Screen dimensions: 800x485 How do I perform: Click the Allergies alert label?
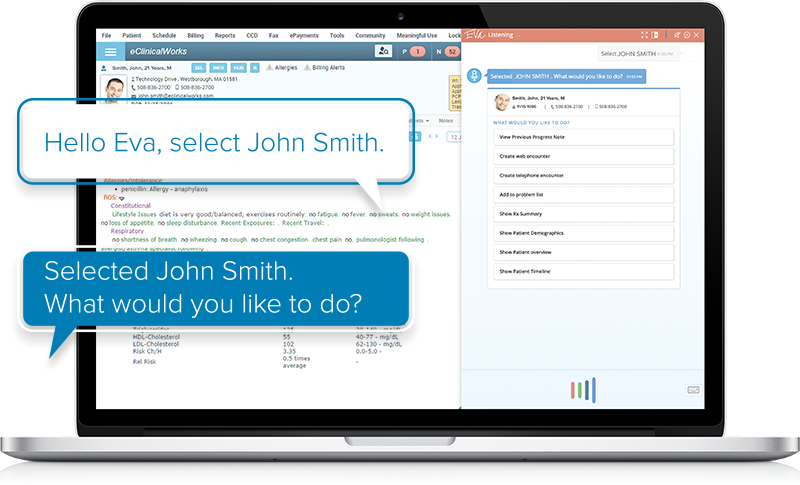pos(286,68)
